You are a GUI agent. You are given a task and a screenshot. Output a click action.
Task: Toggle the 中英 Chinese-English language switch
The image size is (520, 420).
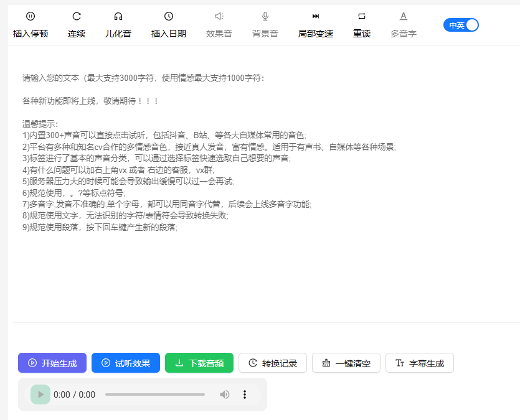pyautogui.click(x=461, y=24)
